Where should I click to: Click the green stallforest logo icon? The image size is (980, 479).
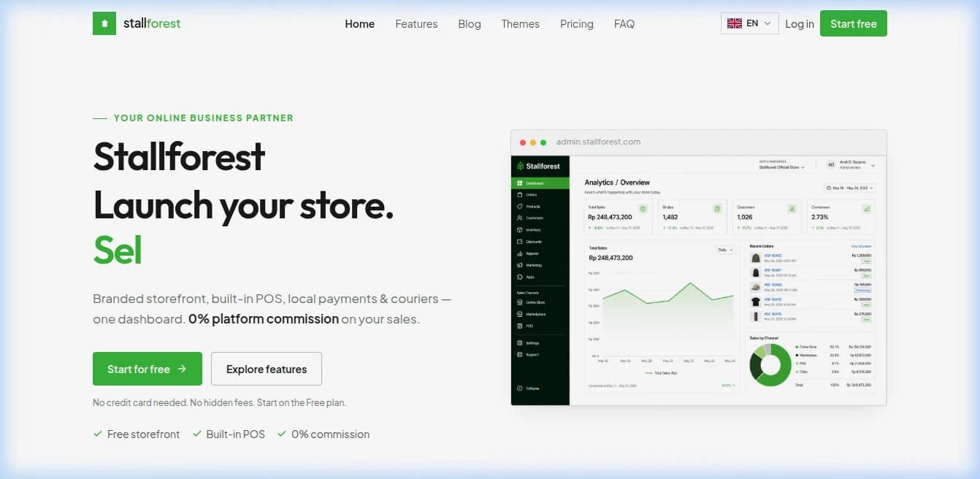(x=104, y=23)
